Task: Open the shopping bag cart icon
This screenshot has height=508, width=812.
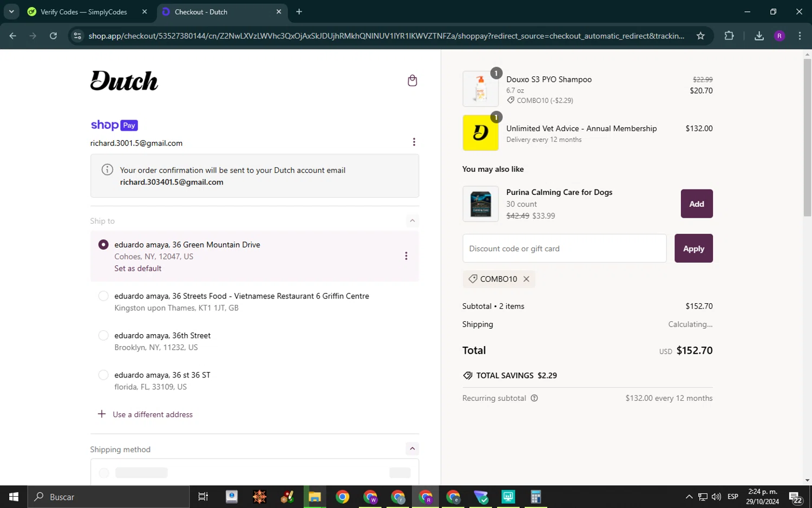Action: [x=412, y=81]
